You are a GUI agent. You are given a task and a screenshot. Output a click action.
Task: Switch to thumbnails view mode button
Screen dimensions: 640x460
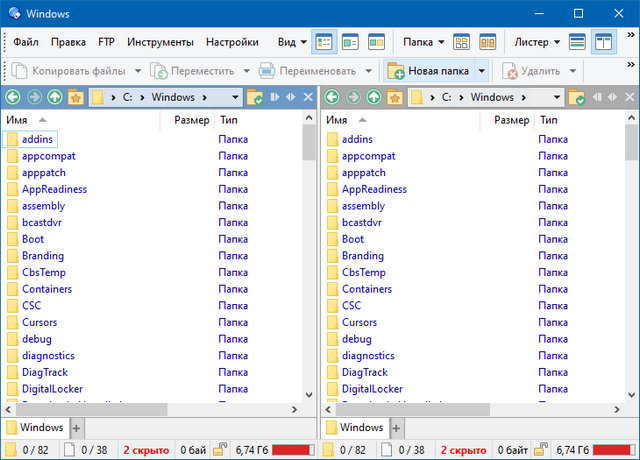[x=377, y=42]
